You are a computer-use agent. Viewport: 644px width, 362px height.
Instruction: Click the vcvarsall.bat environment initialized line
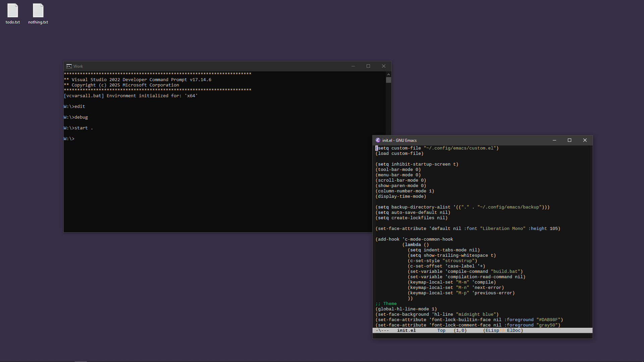tap(131, 96)
